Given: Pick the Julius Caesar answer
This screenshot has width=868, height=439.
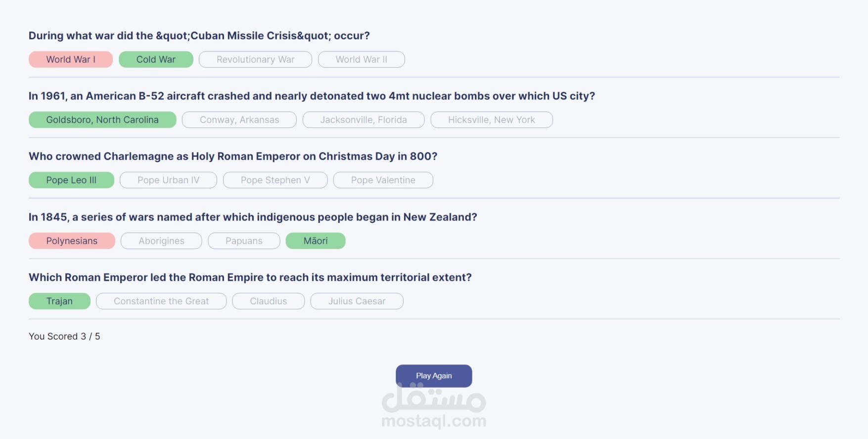Looking at the screenshot, I should (357, 301).
